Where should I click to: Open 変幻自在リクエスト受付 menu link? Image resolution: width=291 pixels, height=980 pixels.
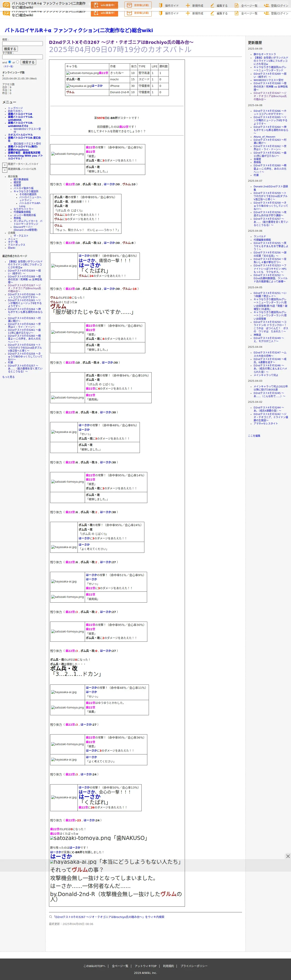click(x=27, y=144)
